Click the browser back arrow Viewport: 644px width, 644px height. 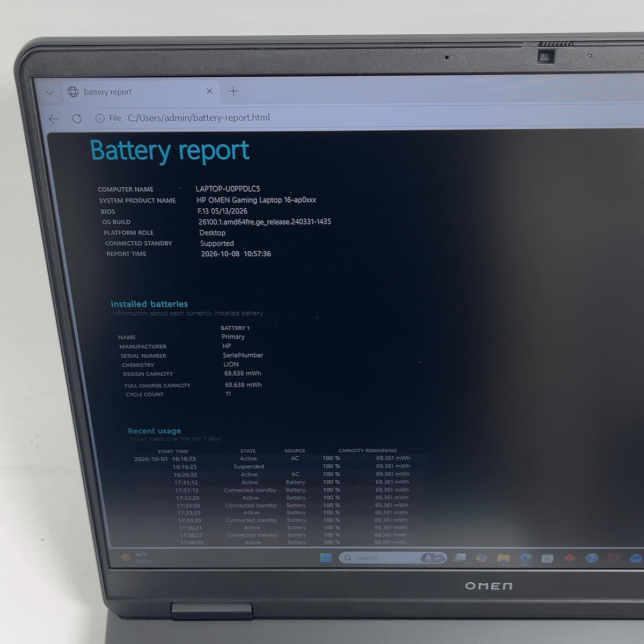[54, 119]
